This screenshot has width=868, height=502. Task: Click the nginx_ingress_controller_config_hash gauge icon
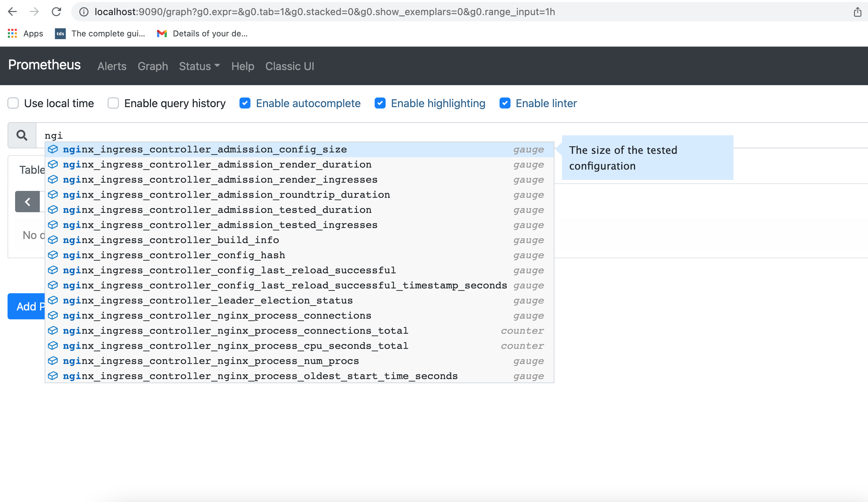click(54, 255)
